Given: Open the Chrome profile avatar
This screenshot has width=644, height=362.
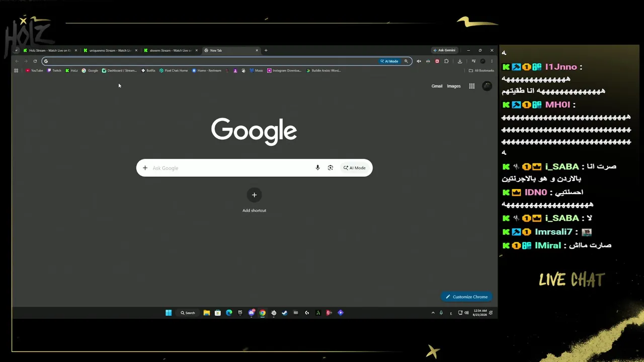Looking at the screenshot, I should click(482, 61).
